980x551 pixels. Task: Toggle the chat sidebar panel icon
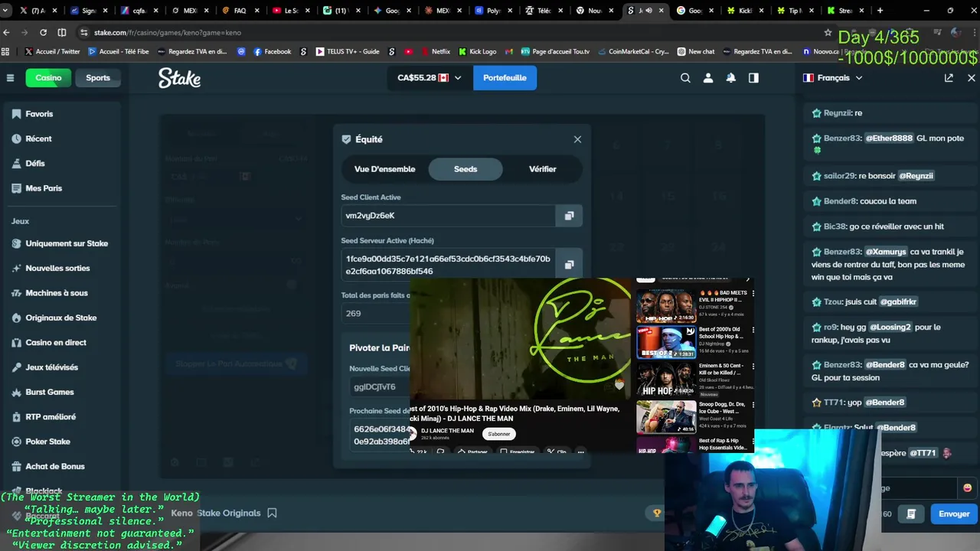coord(753,77)
